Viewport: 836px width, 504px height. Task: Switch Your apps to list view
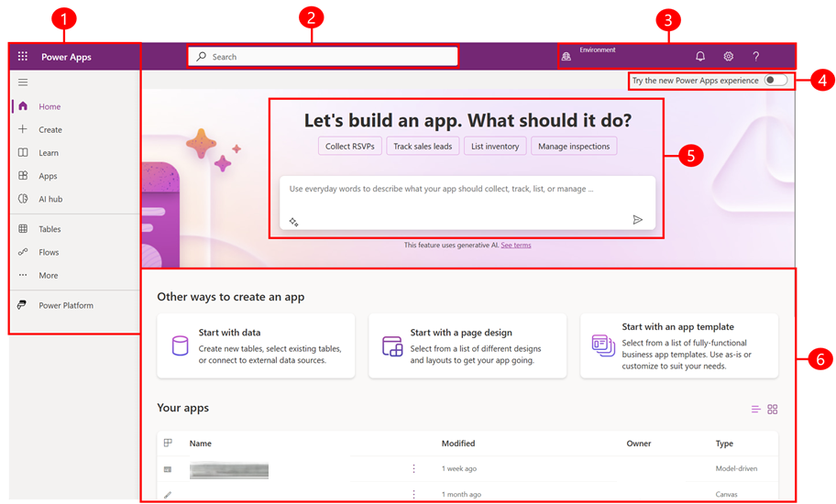click(755, 410)
